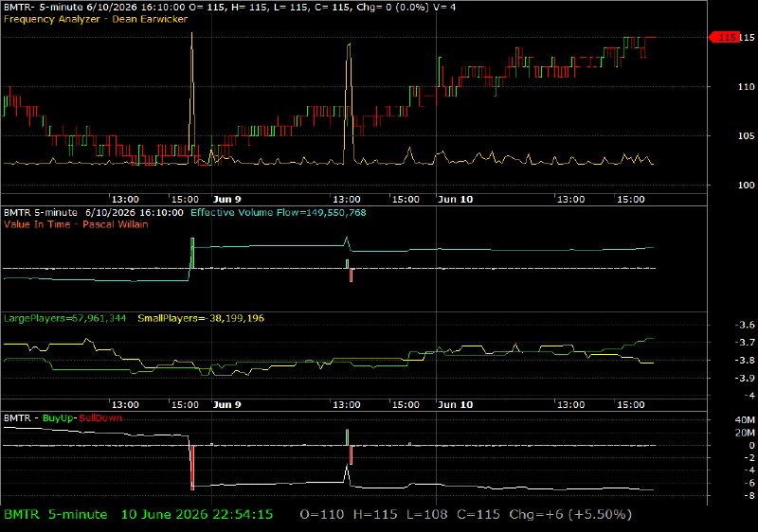Click the bottom status 'BMTR 5-minute' text
This screenshot has width=758, height=532.
pos(56,515)
